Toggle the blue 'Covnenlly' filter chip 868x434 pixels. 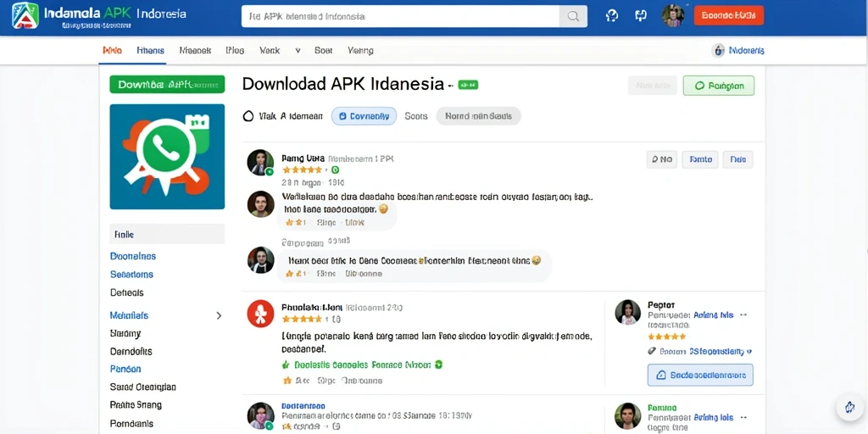click(x=364, y=116)
